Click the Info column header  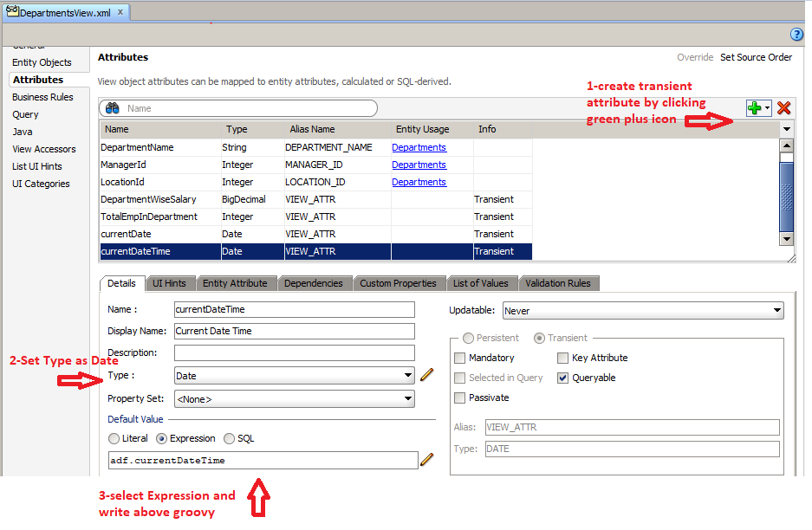(503, 129)
